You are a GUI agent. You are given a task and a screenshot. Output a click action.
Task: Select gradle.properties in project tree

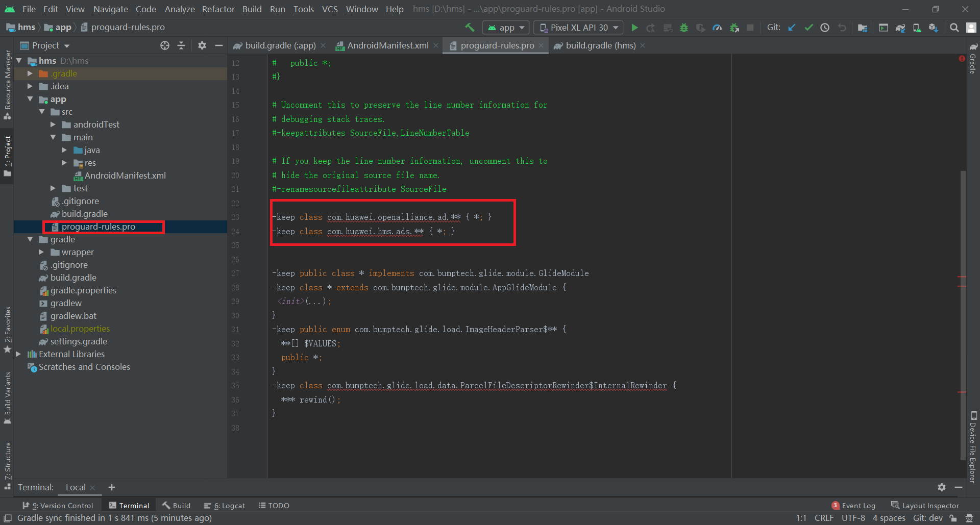pos(83,290)
